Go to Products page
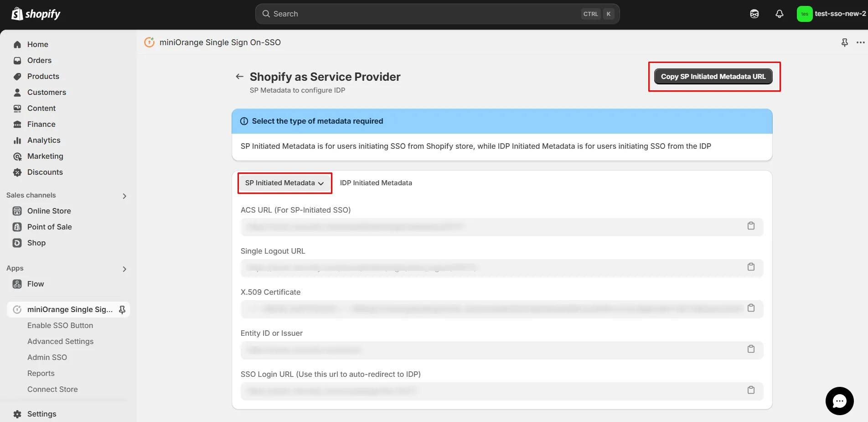This screenshot has height=422, width=868. click(43, 76)
